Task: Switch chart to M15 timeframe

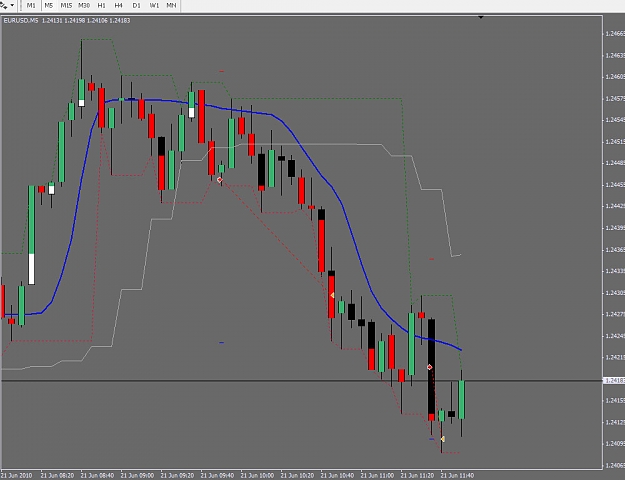Action: point(66,6)
